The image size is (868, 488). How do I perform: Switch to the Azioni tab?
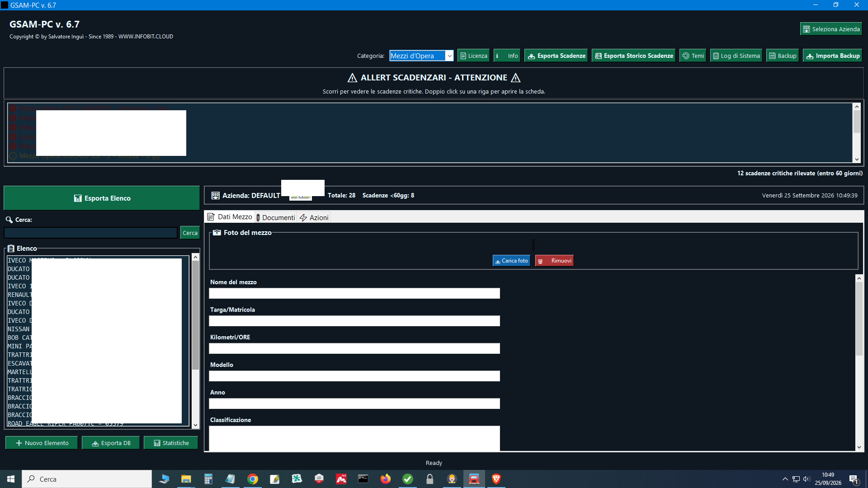pyautogui.click(x=314, y=217)
